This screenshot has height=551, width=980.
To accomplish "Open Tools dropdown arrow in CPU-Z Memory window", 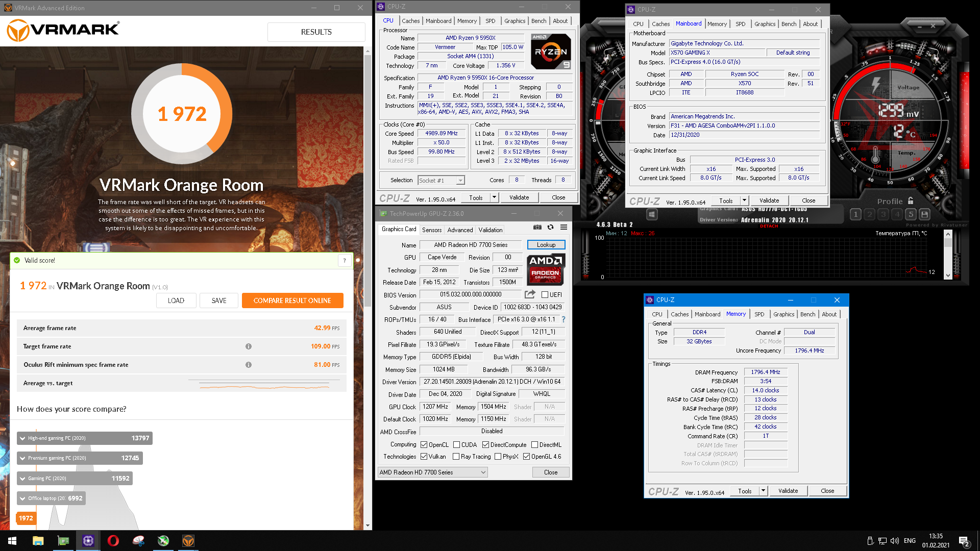I will (x=763, y=491).
